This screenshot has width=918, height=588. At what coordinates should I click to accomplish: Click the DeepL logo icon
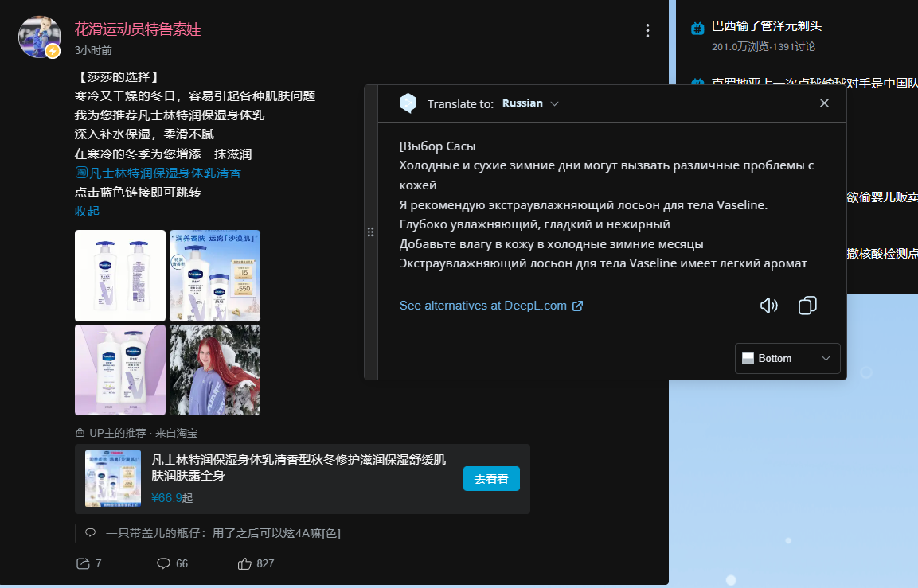pos(408,103)
